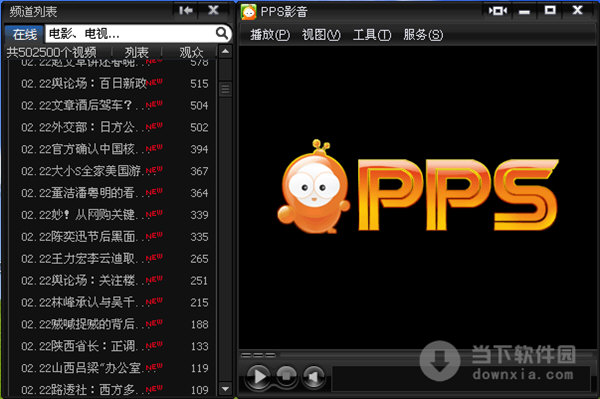This screenshot has height=399, width=600.
Task: Click the NEW badge on 文章酒后驾车 row
Action: coord(154,104)
